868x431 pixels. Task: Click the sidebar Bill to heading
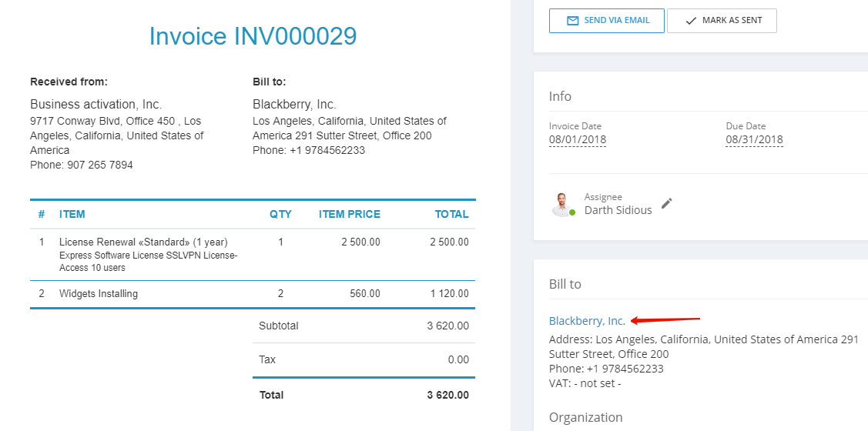[x=565, y=284]
